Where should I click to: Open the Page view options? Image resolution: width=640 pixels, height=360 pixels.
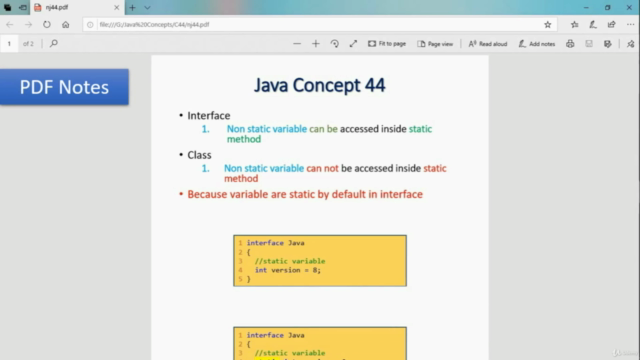coord(435,44)
